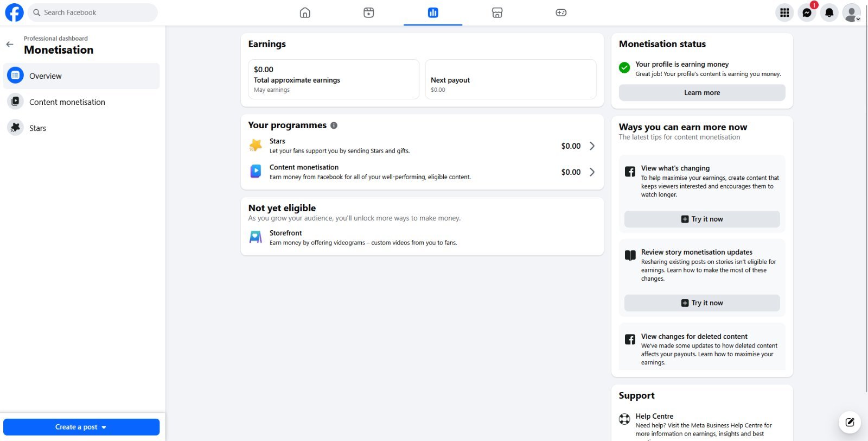Image resolution: width=868 pixels, height=441 pixels.
Task: Click Try it now under Review story monetisation
Action: click(702, 303)
